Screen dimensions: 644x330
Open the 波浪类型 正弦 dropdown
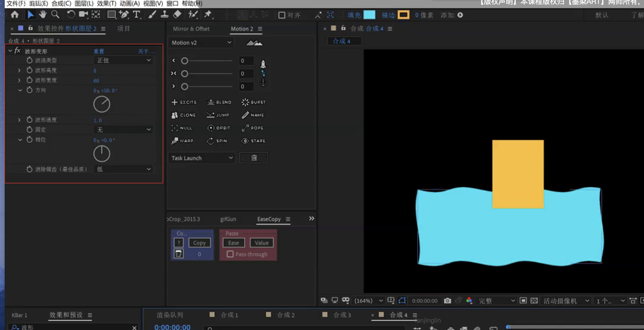coord(123,60)
